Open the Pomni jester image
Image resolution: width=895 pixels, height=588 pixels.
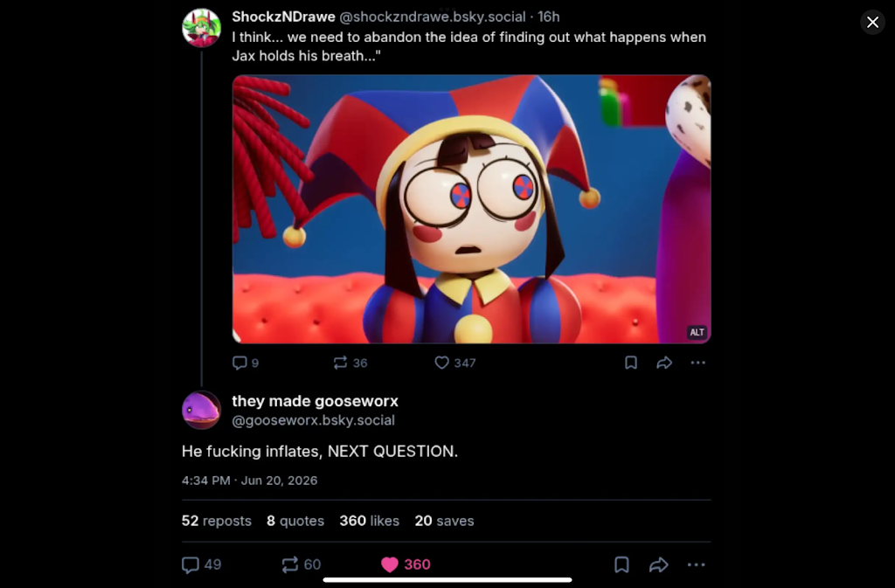pyautogui.click(x=471, y=209)
